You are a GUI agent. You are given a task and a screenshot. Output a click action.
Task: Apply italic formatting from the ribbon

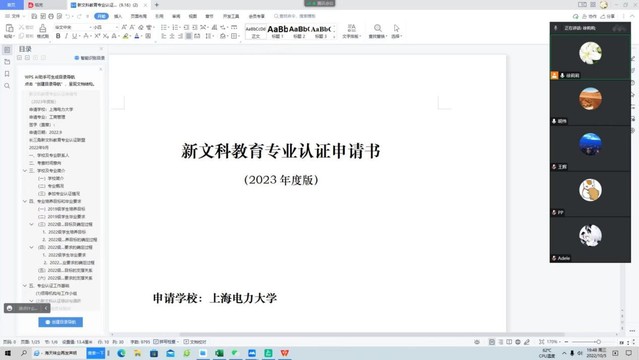[66, 36]
